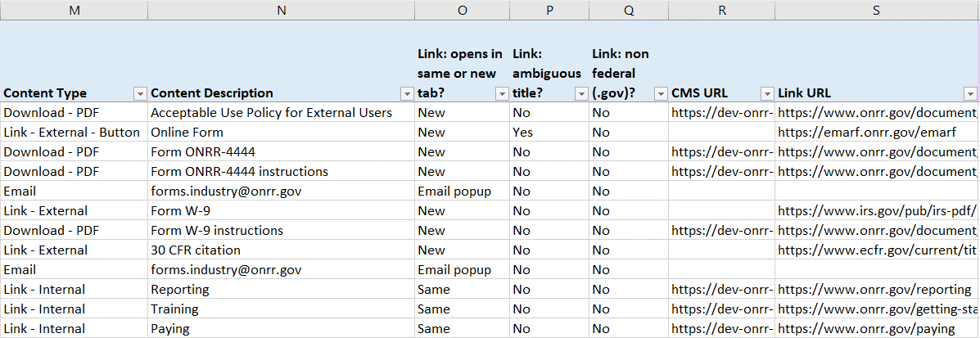Image resolution: width=980 pixels, height=338 pixels.
Task: Click the onrr.gov/paying Link URL cell
Action: coord(865,328)
